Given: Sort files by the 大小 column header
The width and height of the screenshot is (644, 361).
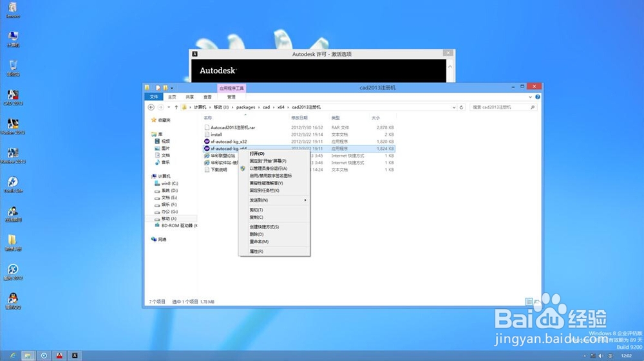Looking at the screenshot, I should [x=375, y=118].
